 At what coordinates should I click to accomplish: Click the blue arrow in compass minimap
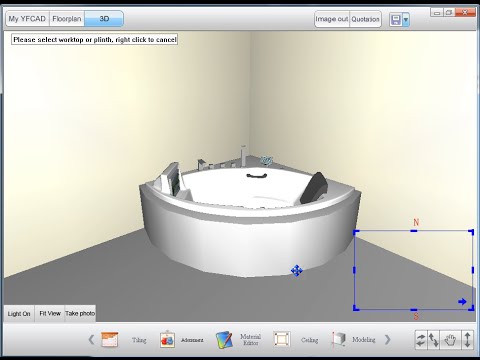click(x=462, y=302)
